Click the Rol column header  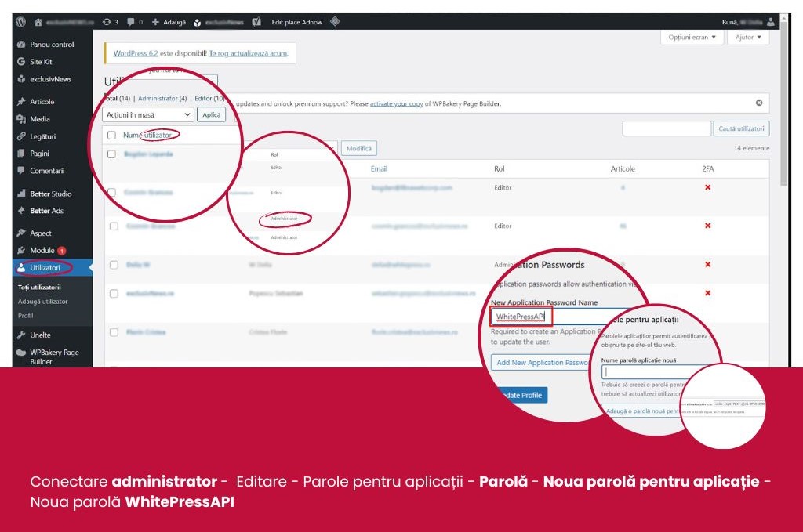500,168
